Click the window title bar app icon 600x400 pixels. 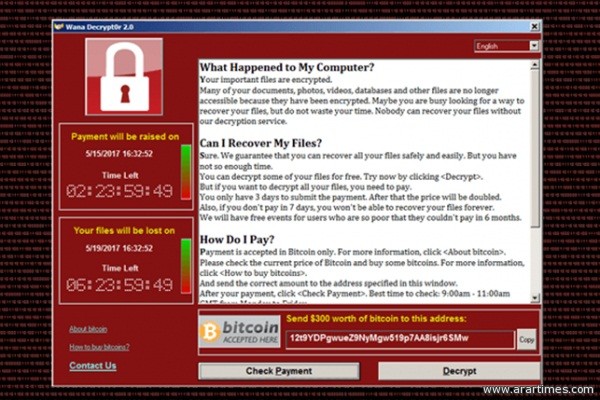(x=59, y=27)
